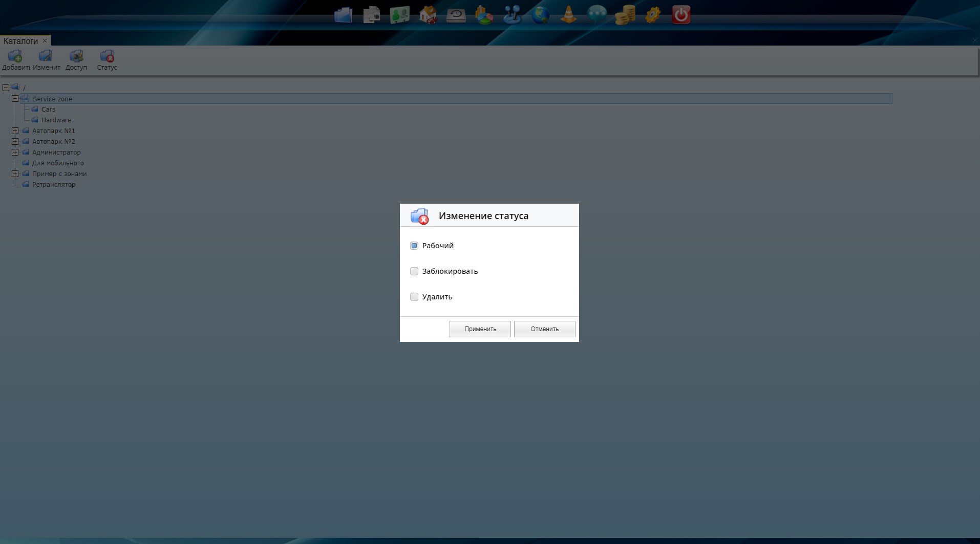The image size is (980, 544).
Task: Switch to the Каталоги tab
Action: click(20, 41)
